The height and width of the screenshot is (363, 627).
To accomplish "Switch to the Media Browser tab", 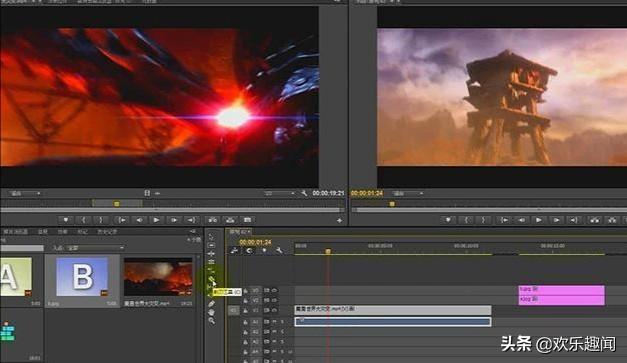I will (15, 231).
